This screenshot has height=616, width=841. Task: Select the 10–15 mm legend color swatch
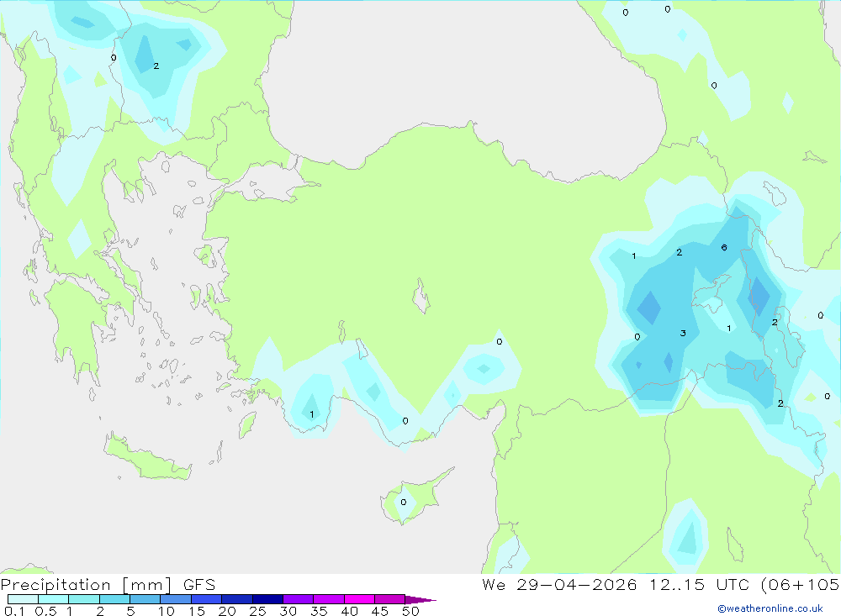176,599
